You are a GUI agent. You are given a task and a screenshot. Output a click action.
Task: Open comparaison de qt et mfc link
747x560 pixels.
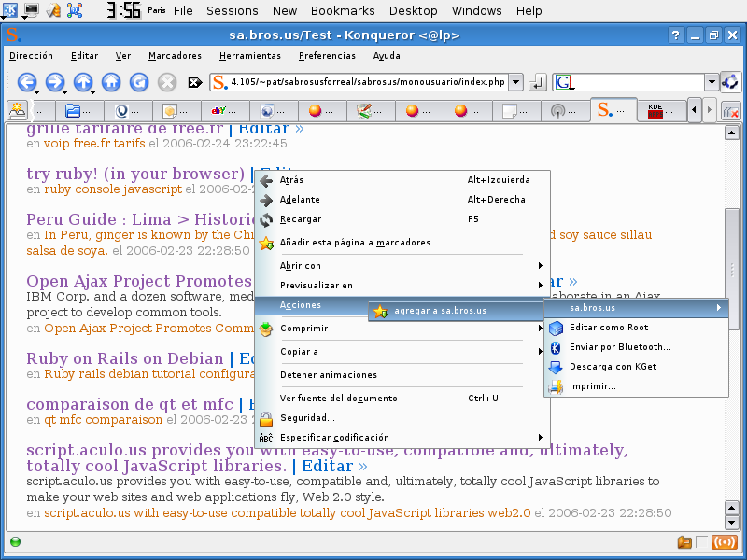[x=130, y=404]
